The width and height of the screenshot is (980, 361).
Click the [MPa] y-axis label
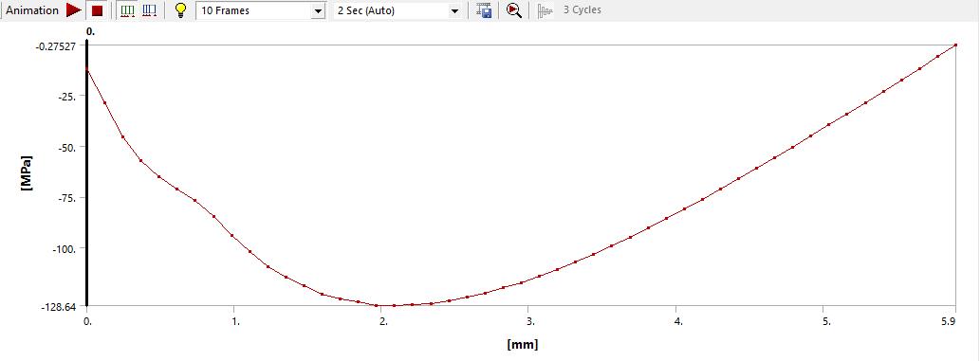pos(27,172)
